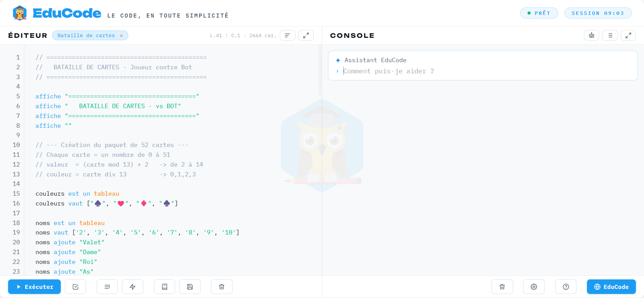Click the "Roi" string on line 22
The height and width of the screenshot is (298, 644).
coord(88,262)
